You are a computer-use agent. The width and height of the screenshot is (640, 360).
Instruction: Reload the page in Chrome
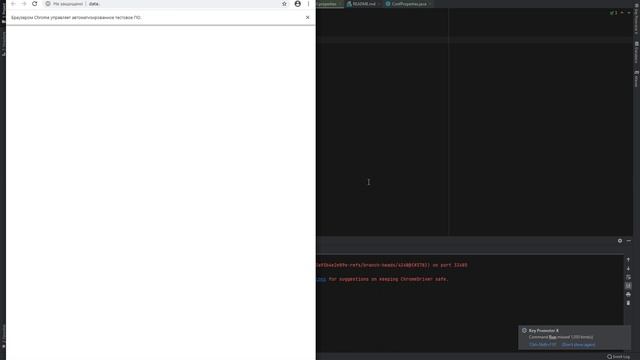(x=35, y=4)
